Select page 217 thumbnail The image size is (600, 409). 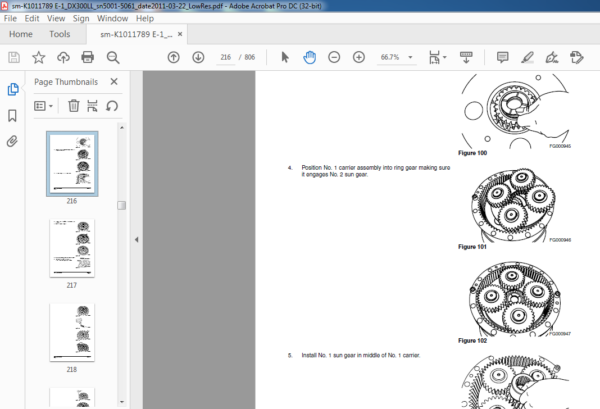72,248
